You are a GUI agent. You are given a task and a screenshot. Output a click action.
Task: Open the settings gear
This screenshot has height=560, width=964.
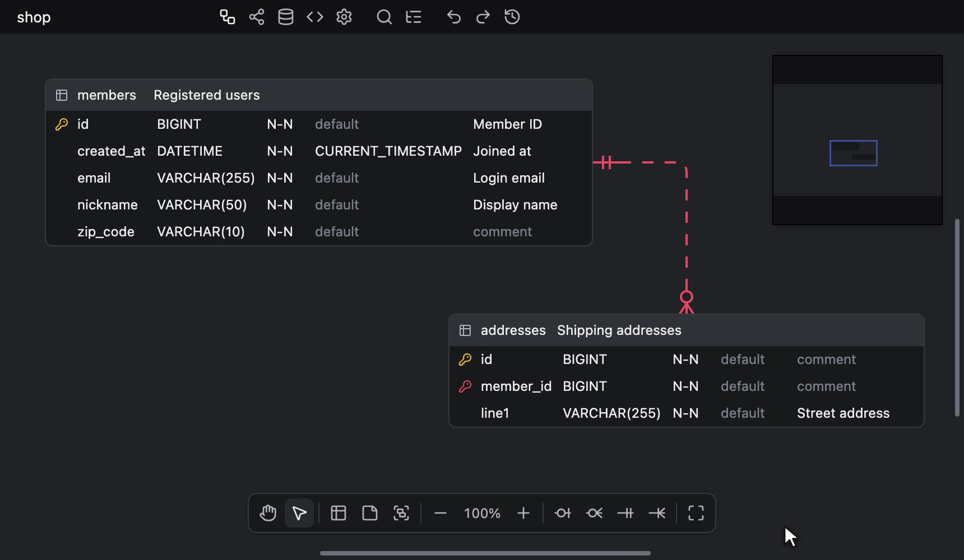coord(344,17)
